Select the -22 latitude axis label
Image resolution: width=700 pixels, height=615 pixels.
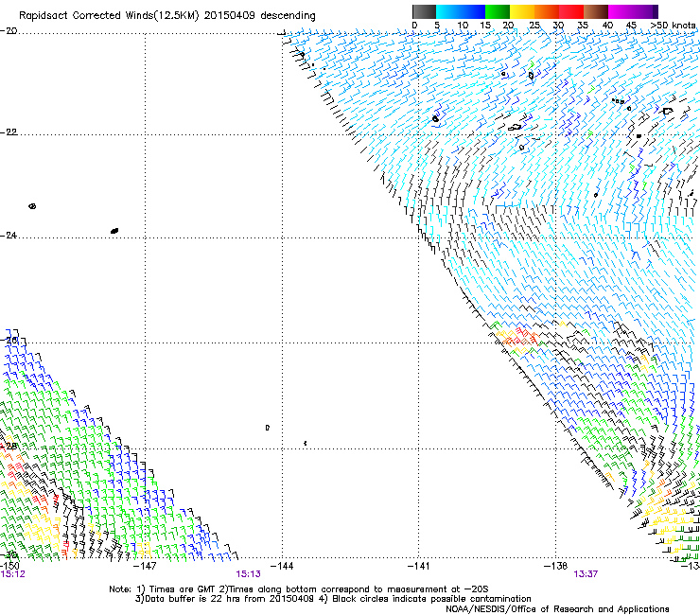click(x=9, y=132)
